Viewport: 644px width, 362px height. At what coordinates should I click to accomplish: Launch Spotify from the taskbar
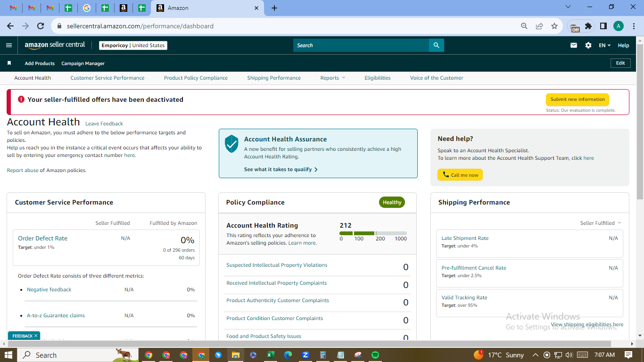(x=375, y=355)
